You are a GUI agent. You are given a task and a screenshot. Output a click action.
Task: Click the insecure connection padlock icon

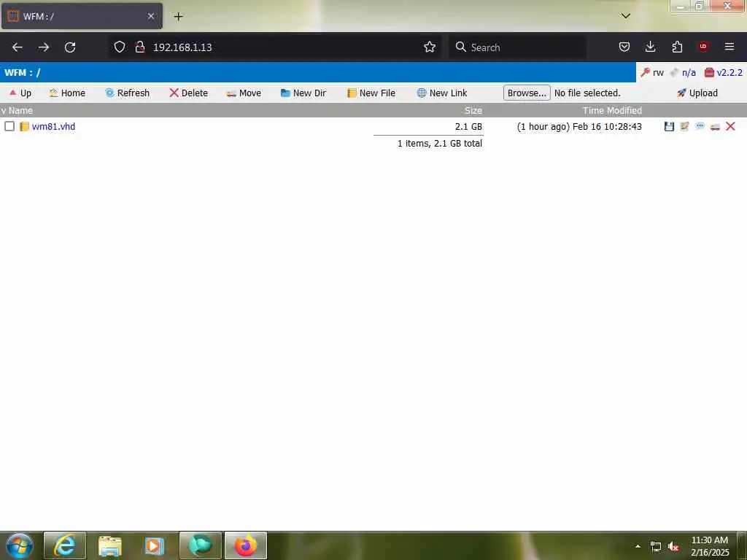click(x=140, y=47)
